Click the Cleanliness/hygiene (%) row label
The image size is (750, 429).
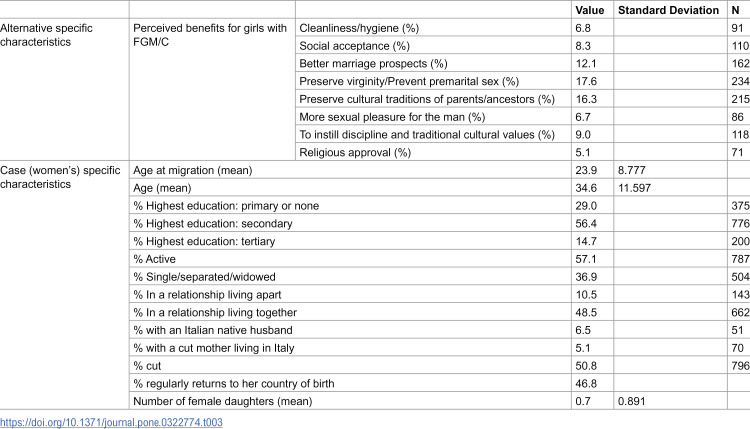(359, 28)
